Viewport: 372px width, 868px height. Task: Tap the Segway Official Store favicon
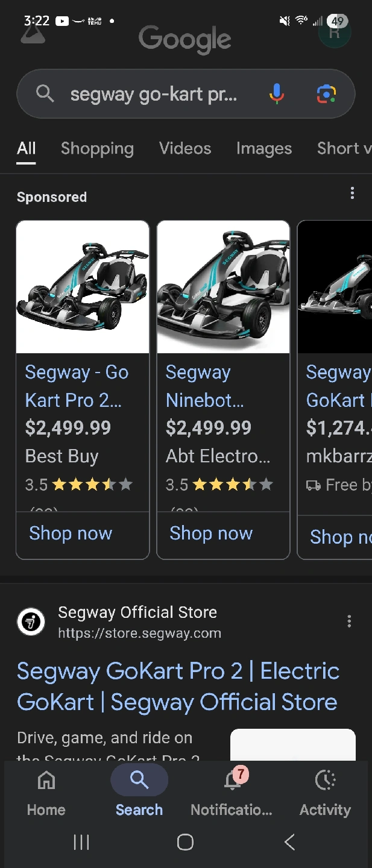click(31, 621)
